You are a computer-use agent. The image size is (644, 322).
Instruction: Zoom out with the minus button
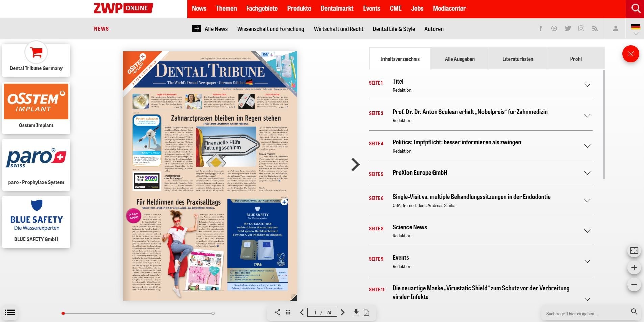click(634, 284)
